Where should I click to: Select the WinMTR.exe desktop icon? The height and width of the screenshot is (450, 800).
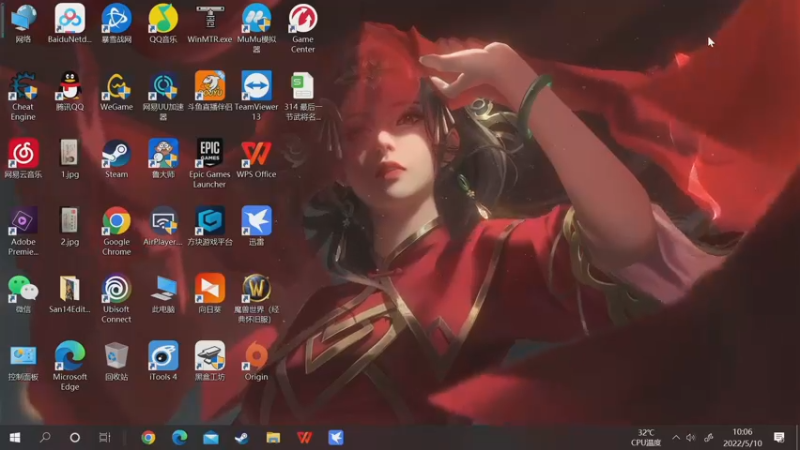[210, 24]
